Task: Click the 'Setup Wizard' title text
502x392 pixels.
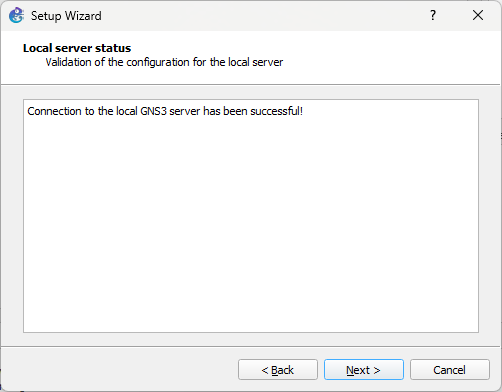Action: coord(66,16)
